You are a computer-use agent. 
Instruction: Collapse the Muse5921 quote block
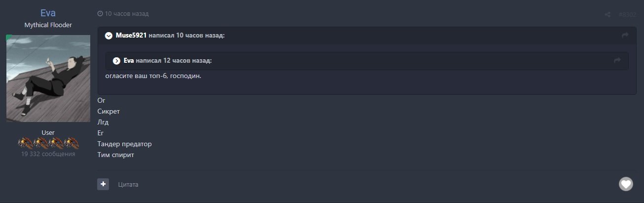click(108, 36)
